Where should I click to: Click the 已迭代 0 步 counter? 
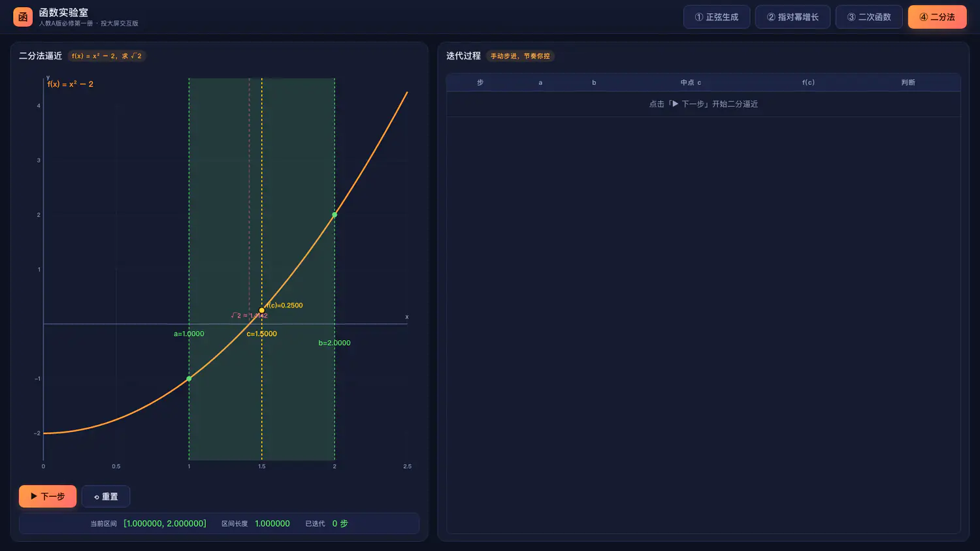coord(327,524)
